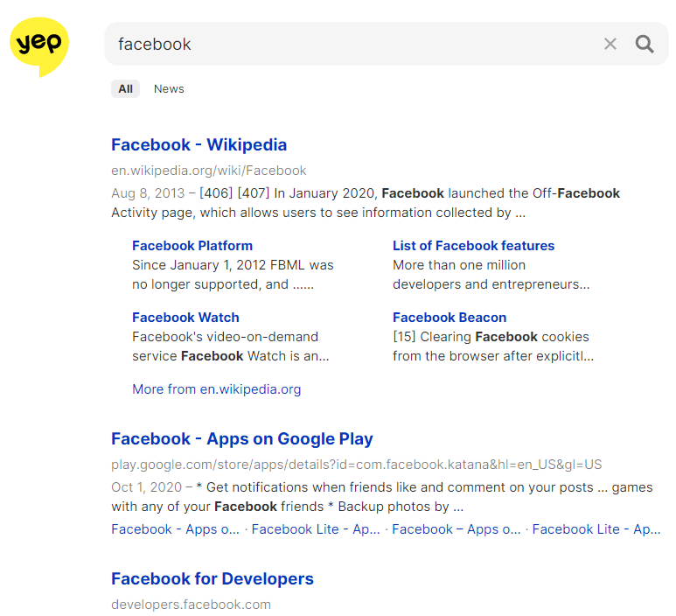Click the en.wikipedia.org/wiki/Facebook URL text
676x616 pixels.
[209, 171]
